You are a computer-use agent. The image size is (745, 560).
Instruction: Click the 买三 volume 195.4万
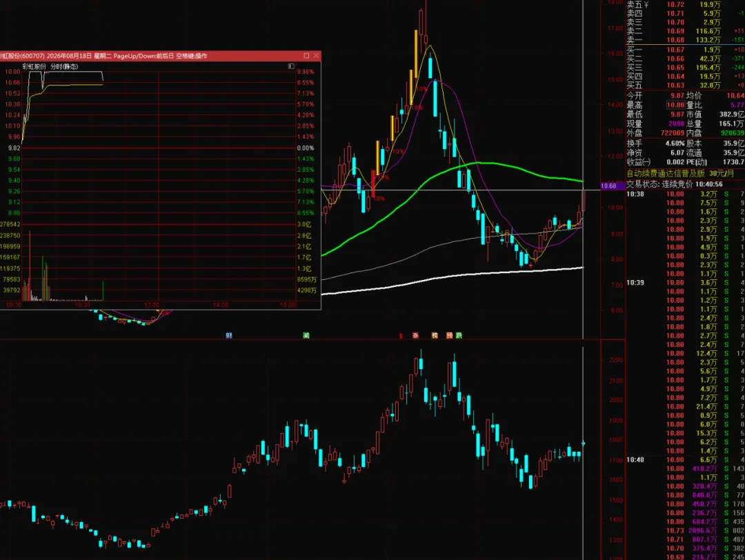708,68
